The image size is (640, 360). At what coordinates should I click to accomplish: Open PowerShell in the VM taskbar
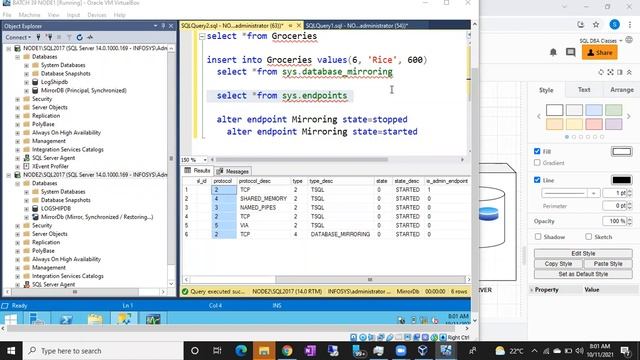click(66, 319)
